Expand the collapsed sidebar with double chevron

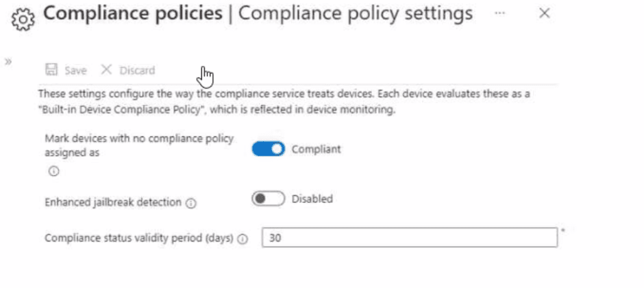pyautogui.click(x=8, y=61)
